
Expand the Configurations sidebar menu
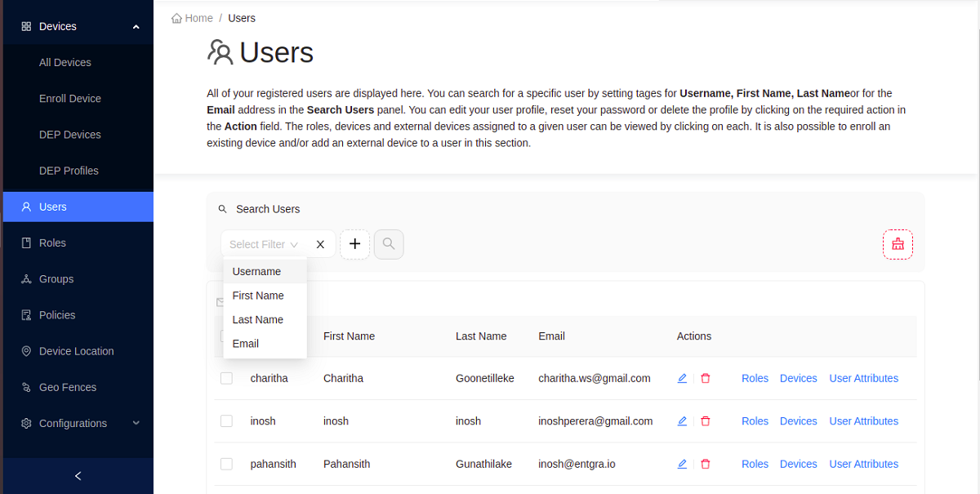(x=136, y=423)
